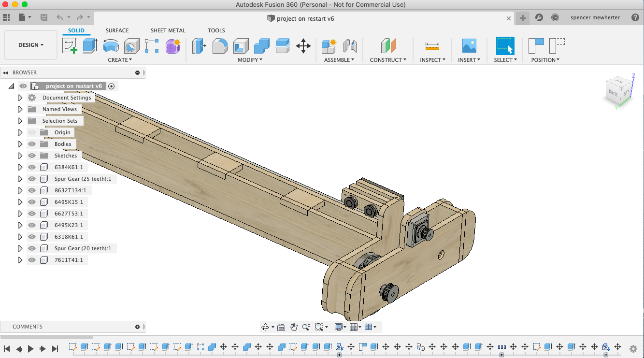Undo the last action
The height and width of the screenshot is (358, 644).
point(60,17)
